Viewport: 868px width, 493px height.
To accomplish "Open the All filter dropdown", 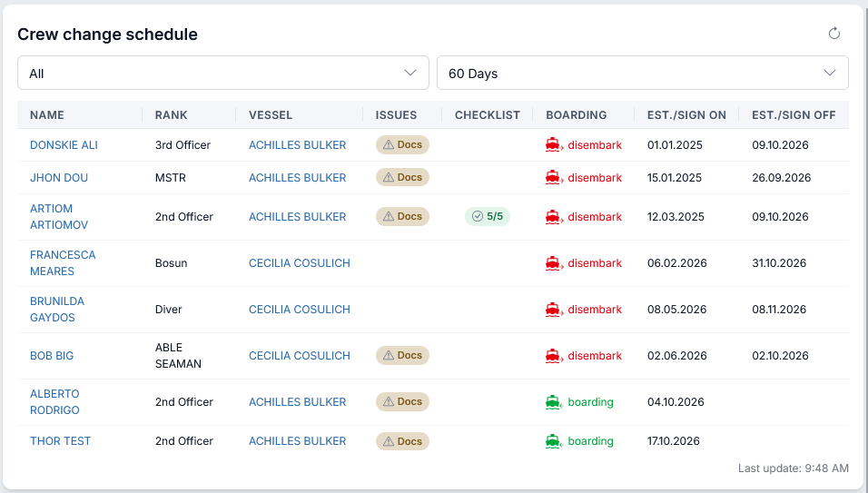I will click(223, 73).
